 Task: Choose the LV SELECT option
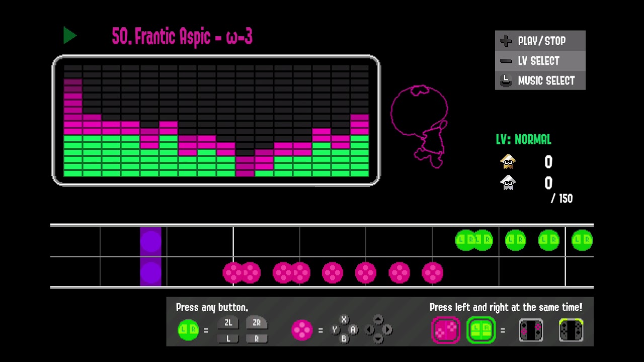point(540,61)
